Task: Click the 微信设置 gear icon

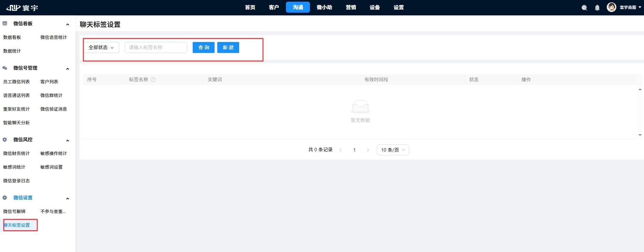Action: pos(5,198)
